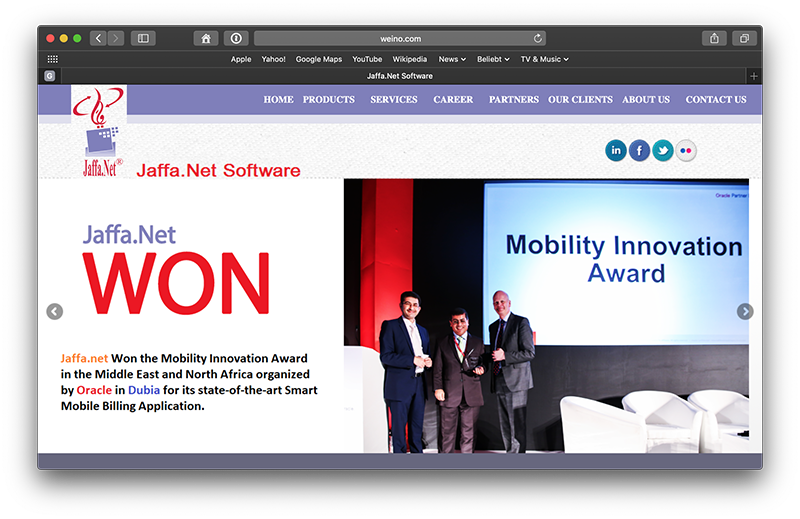Show all tabs overview icon

[x=744, y=38]
